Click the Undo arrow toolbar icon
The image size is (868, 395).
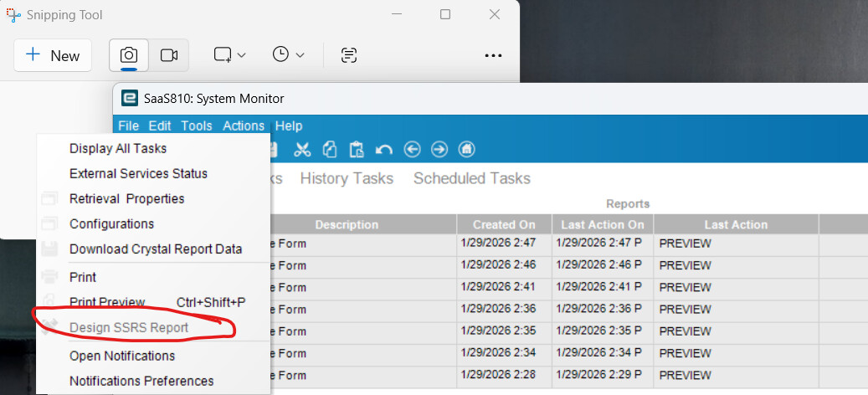(x=384, y=150)
